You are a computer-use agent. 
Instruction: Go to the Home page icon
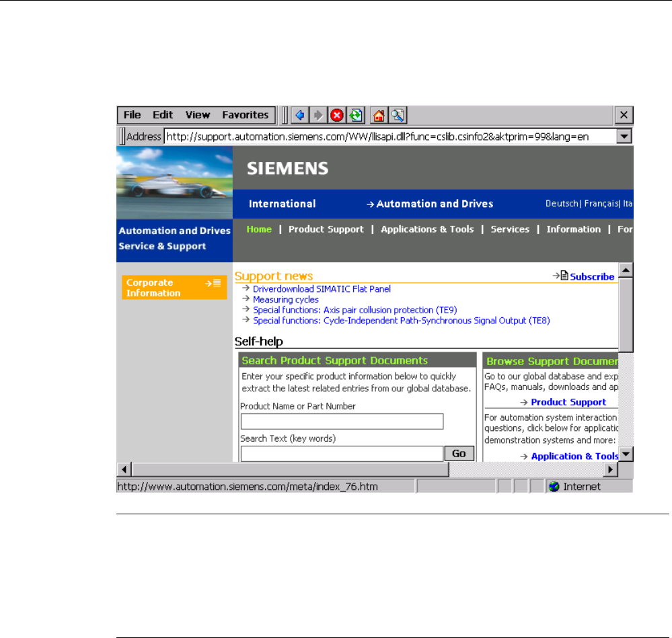coord(379,115)
